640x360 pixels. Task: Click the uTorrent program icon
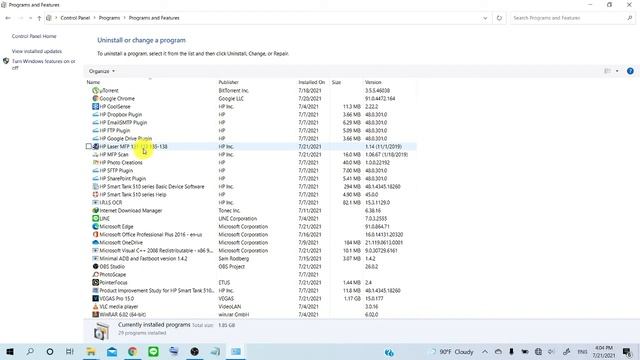(96, 91)
